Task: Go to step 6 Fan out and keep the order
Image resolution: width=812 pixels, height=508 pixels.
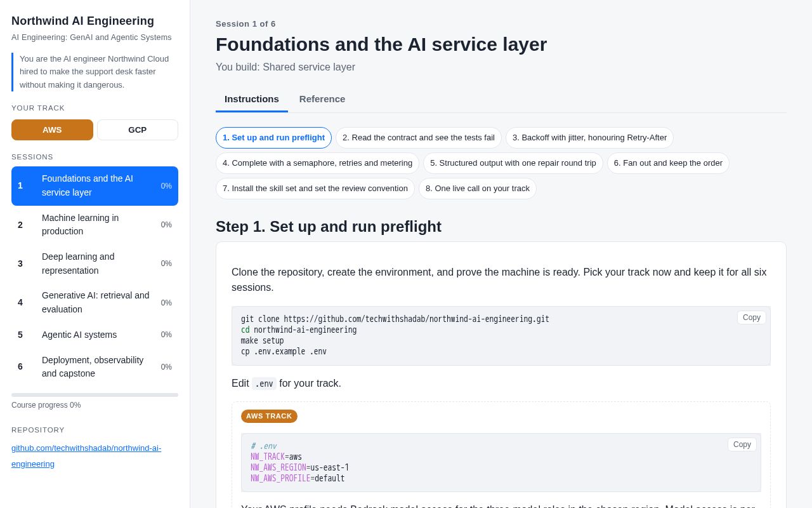Action: [668, 163]
